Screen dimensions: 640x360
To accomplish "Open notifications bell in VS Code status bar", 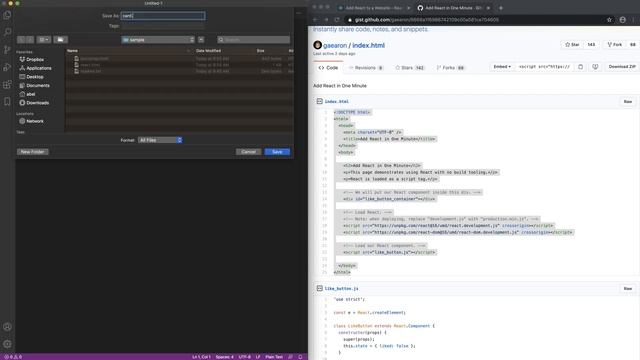I will [x=300, y=357].
